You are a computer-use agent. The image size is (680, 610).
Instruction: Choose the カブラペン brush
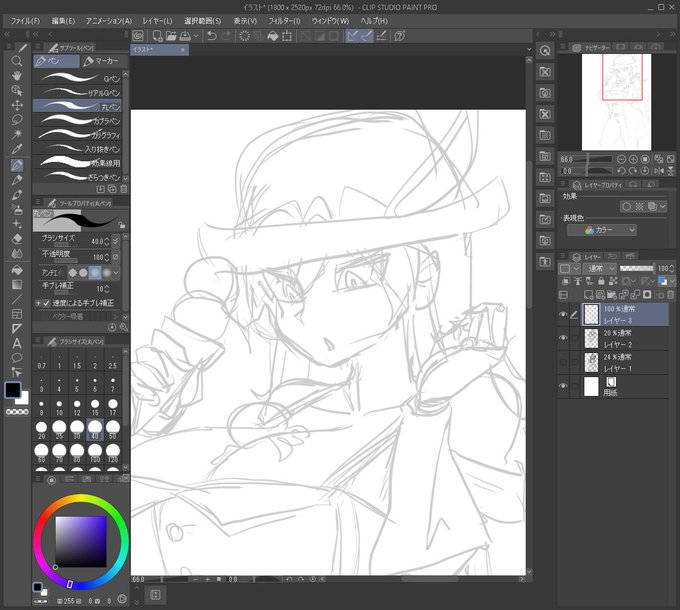coord(77,121)
